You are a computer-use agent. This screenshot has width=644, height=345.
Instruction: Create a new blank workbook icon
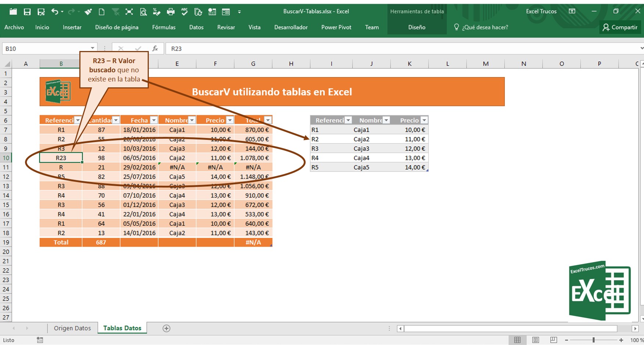coord(102,12)
